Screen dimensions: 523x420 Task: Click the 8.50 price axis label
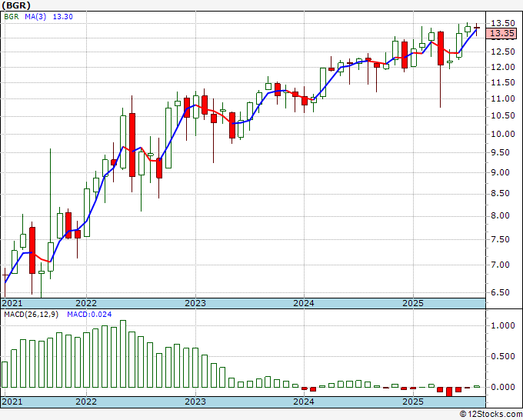click(501, 194)
